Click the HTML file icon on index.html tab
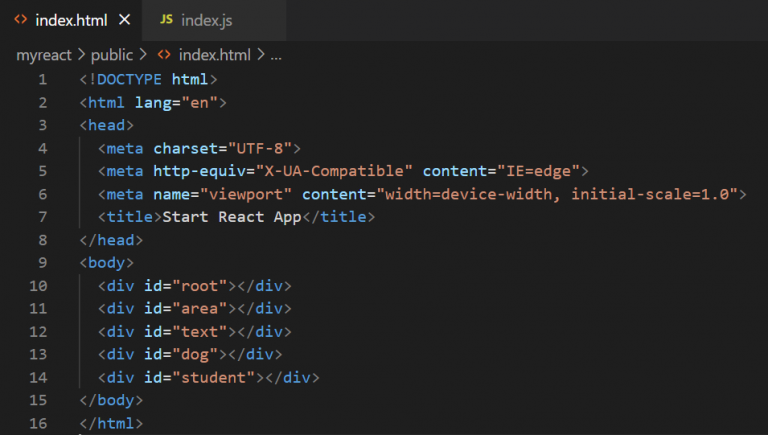Image resolution: width=768 pixels, height=435 pixels. 21,20
